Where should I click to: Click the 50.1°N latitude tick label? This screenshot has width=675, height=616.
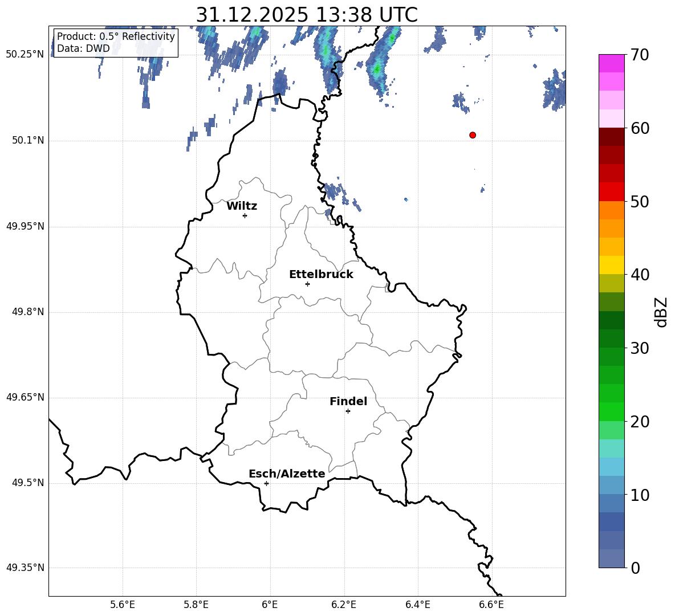pyautogui.click(x=25, y=140)
